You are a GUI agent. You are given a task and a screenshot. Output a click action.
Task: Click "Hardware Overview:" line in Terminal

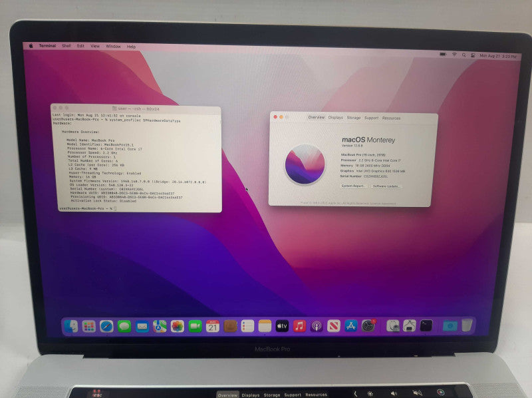click(x=80, y=132)
